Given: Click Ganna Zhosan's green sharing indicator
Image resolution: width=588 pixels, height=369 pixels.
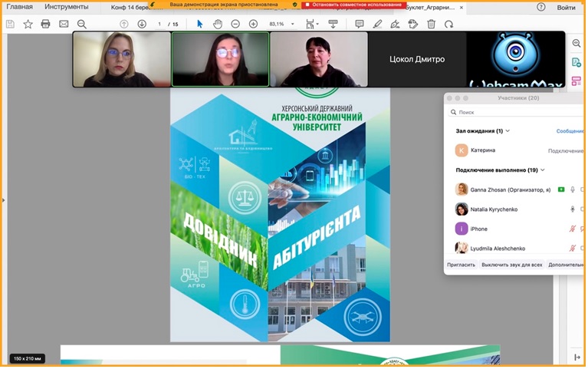Looking at the screenshot, I should (561, 189).
